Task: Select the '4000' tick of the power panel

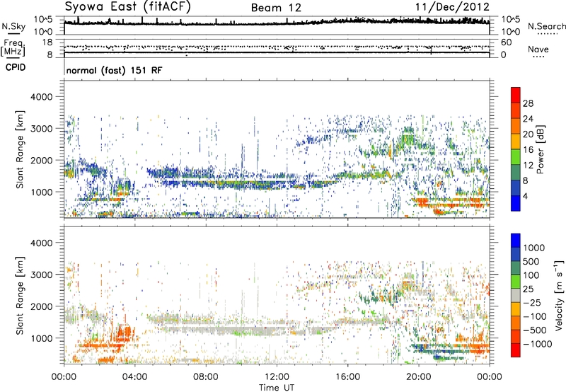Action: 42,97
